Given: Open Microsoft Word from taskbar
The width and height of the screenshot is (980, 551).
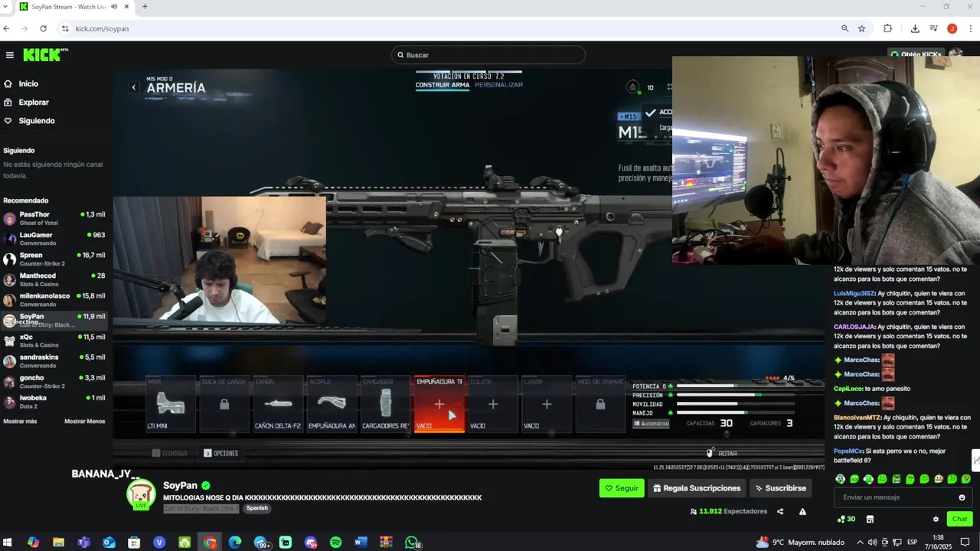Looking at the screenshot, I should tap(361, 543).
